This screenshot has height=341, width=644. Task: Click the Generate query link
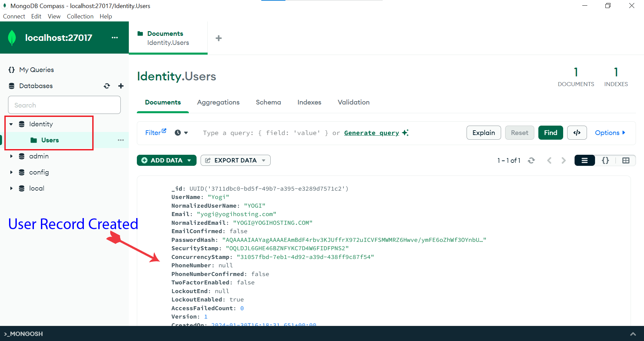(372, 133)
